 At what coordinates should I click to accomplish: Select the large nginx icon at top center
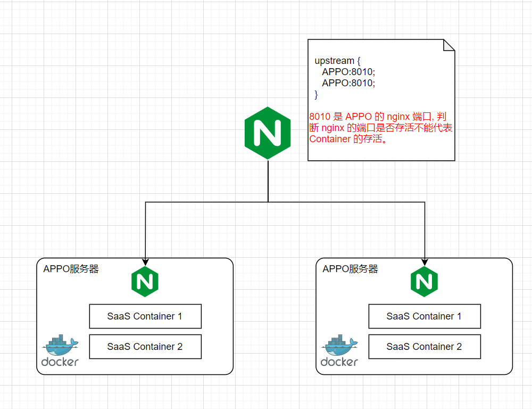pos(268,133)
